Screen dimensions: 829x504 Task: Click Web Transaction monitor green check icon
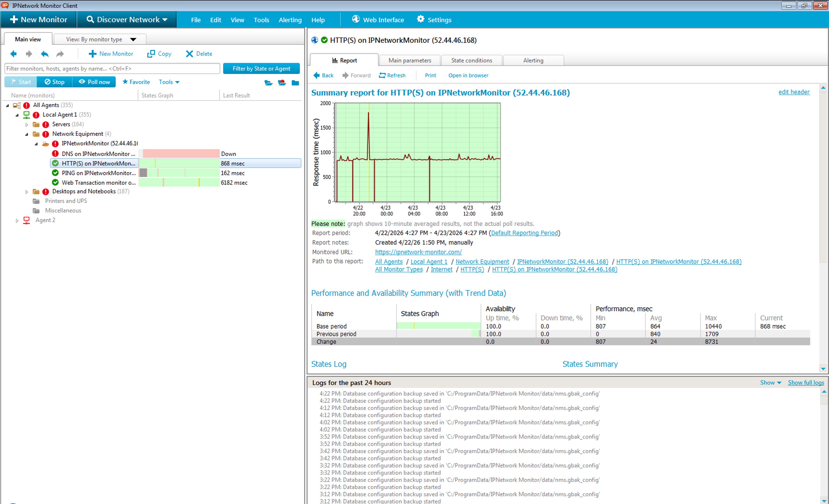coord(55,182)
